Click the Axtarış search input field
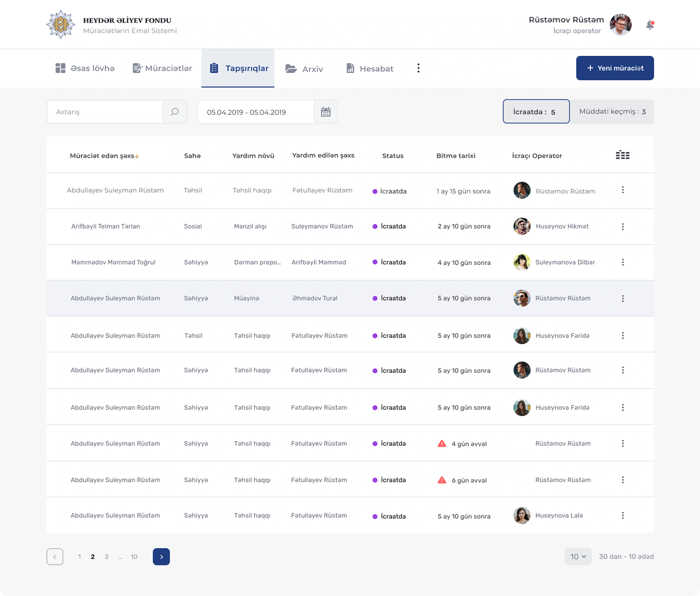The height and width of the screenshot is (596, 700). click(105, 112)
